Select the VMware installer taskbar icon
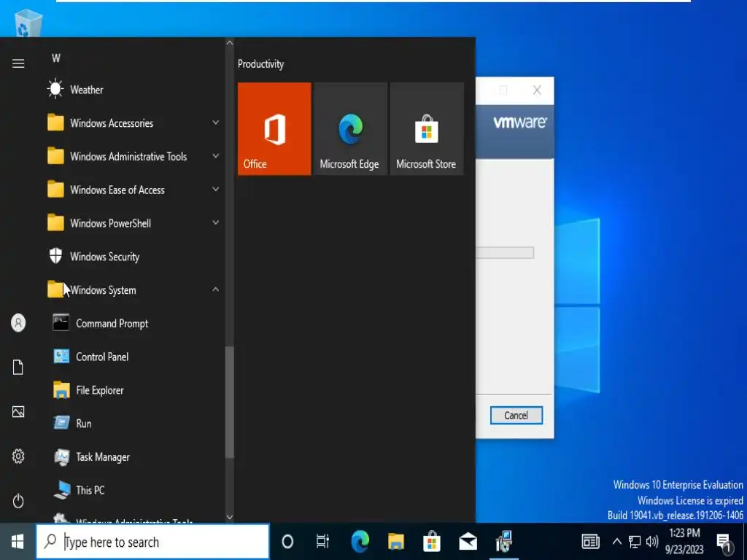Image resolution: width=747 pixels, height=560 pixels. 503,542
